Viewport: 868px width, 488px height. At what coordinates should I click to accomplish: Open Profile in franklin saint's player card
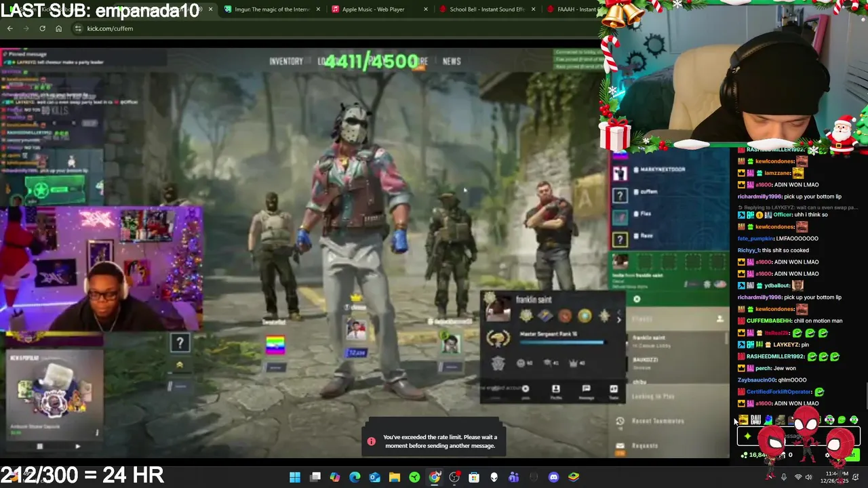555,391
